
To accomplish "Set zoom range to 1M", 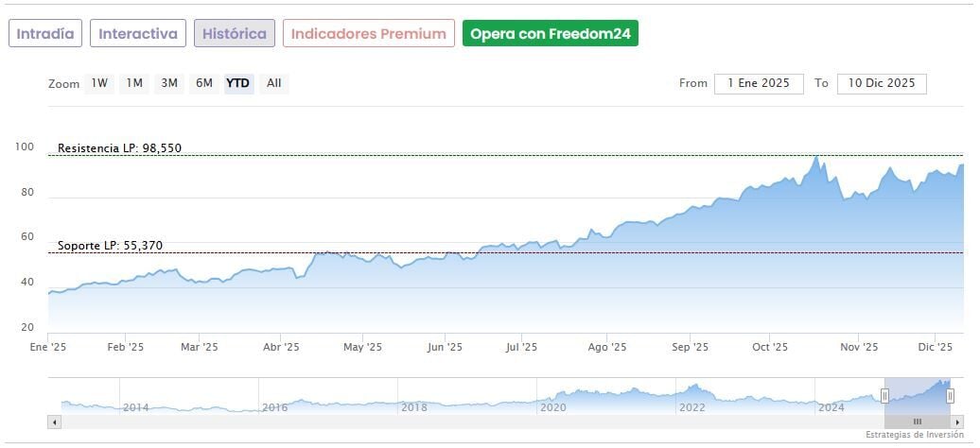I will [134, 83].
